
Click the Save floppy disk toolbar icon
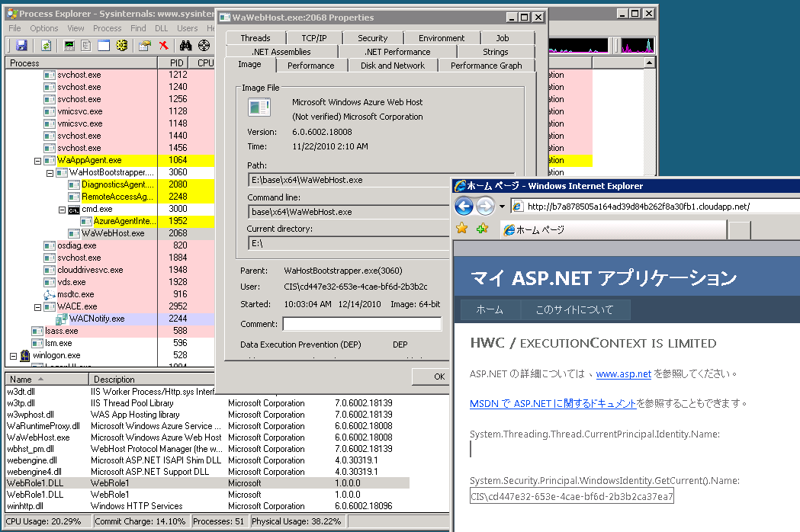(21, 46)
